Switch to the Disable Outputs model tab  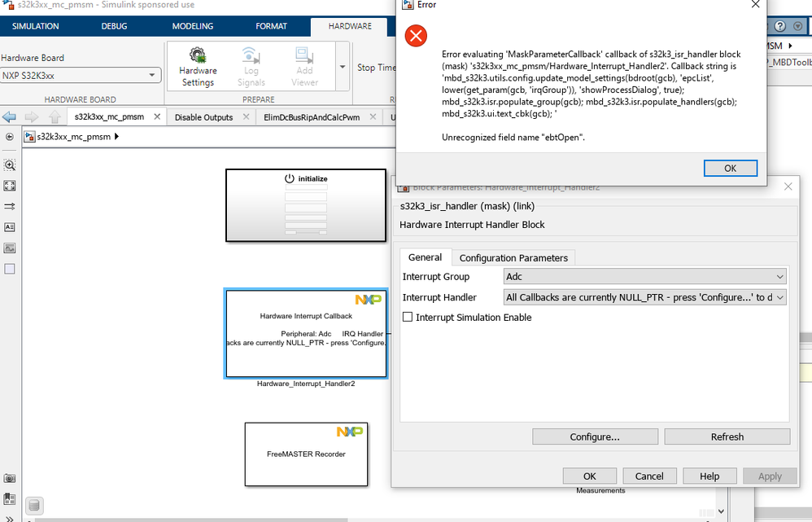[x=203, y=117]
